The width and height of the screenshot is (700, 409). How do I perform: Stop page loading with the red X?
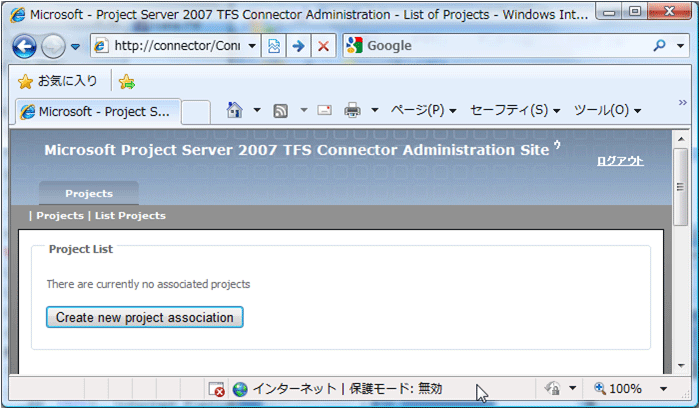323,46
